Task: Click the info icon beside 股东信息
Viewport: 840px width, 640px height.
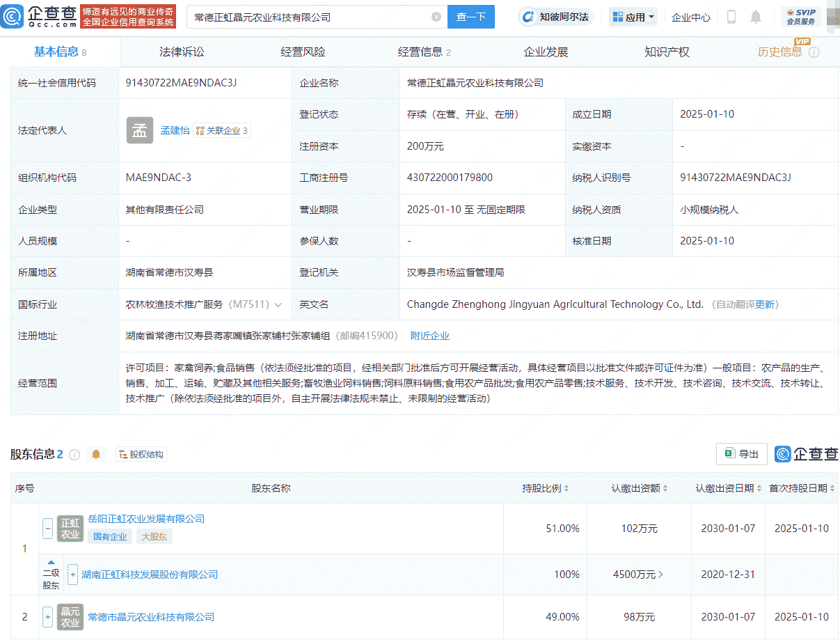Action: pos(74,454)
